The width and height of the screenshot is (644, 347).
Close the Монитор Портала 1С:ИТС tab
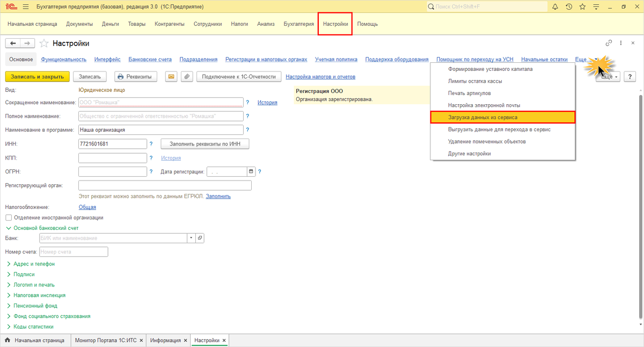(141, 341)
